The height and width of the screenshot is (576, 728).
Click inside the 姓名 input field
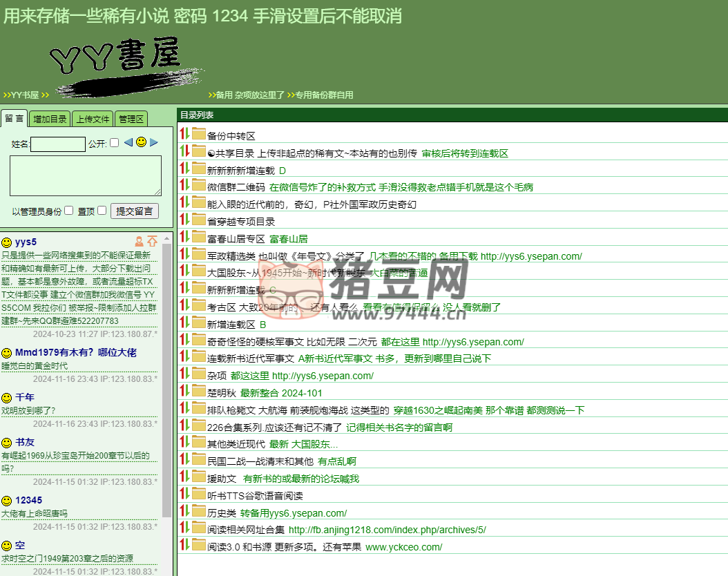click(x=58, y=144)
